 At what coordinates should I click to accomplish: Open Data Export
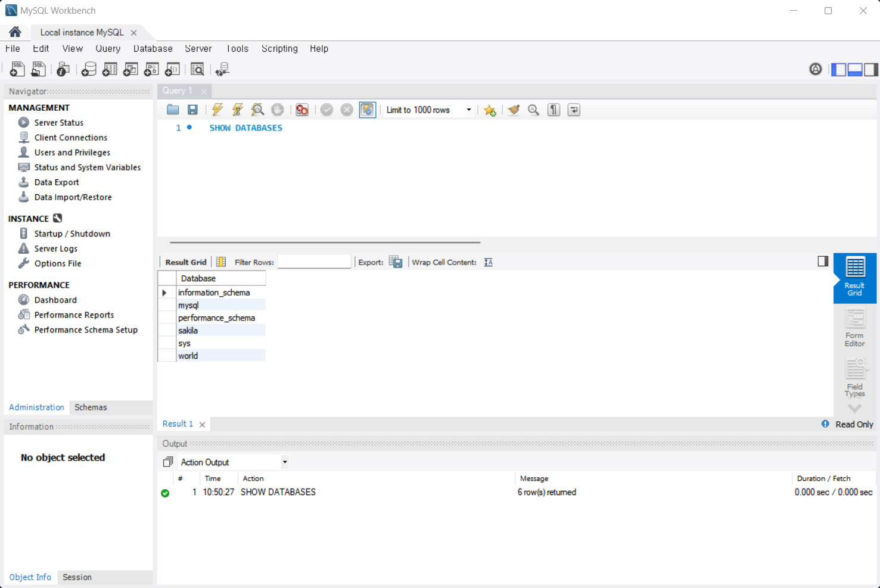tap(57, 182)
